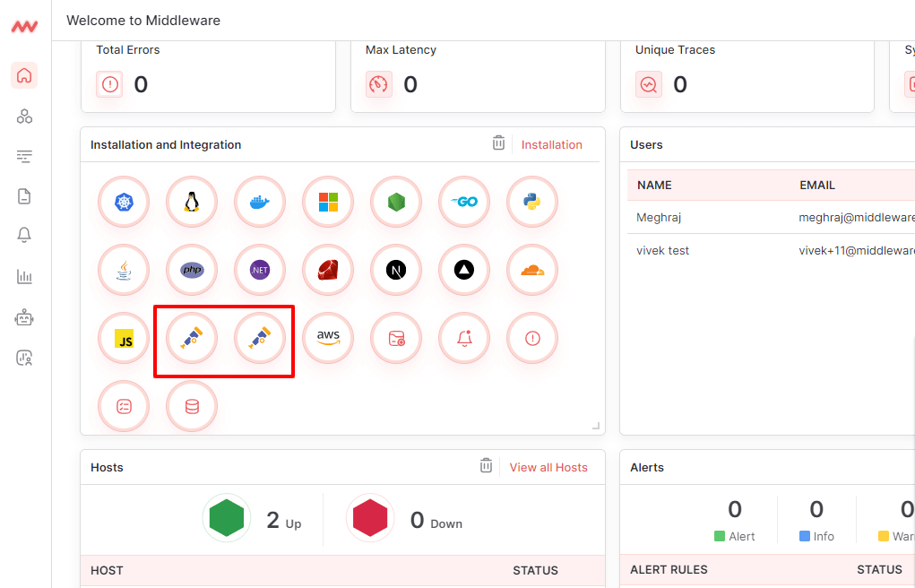Image resolution: width=915 pixels, height=588 pixels.
Task: Open the telescope icon beside the AWS icon
Action: click(260, 339)
